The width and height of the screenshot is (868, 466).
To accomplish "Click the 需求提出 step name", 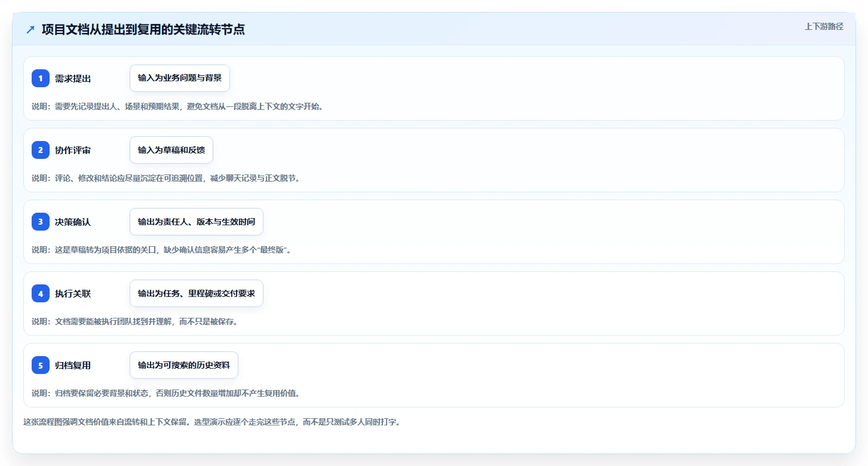I will [73, 78].
